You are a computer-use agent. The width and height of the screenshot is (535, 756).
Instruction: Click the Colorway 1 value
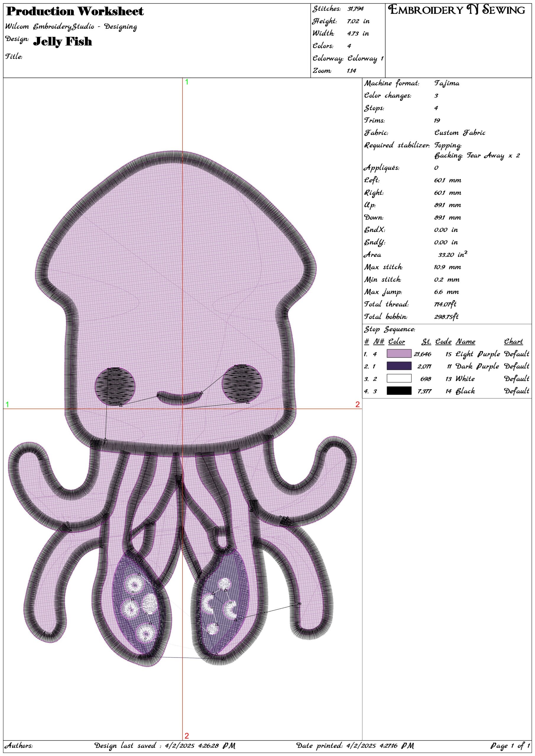coord(366,58)
